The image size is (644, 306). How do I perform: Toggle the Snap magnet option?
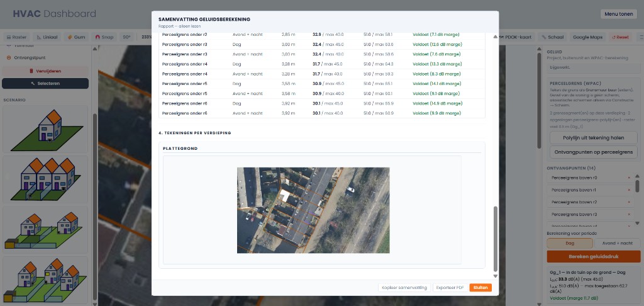point(104,37)
